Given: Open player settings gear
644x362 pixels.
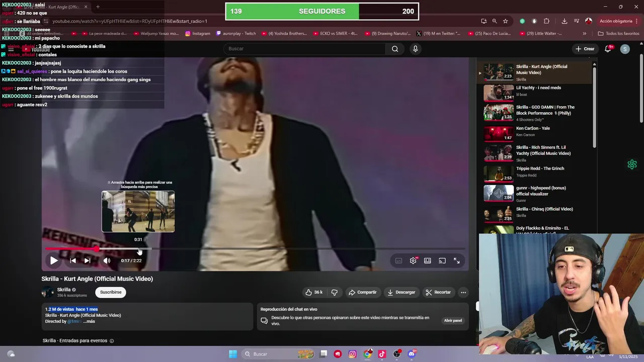Looking at the screenshot, I should (x=413, y=260).
